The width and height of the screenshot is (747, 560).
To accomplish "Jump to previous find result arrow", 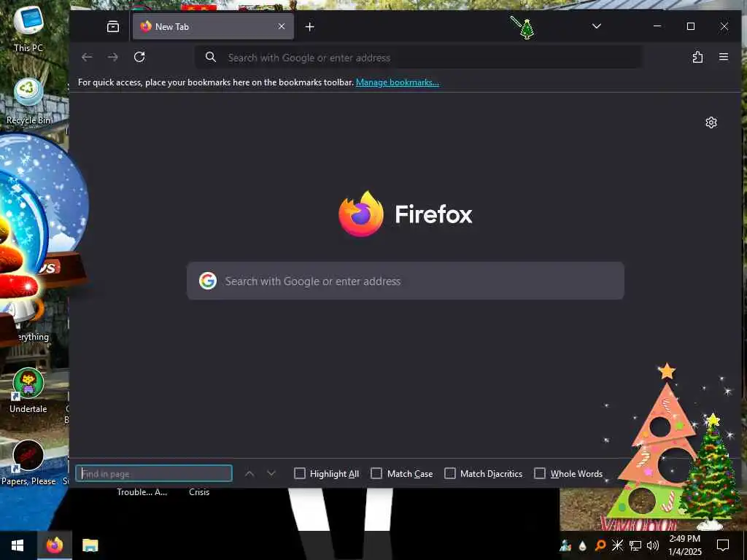I will [x=249, y=473].
